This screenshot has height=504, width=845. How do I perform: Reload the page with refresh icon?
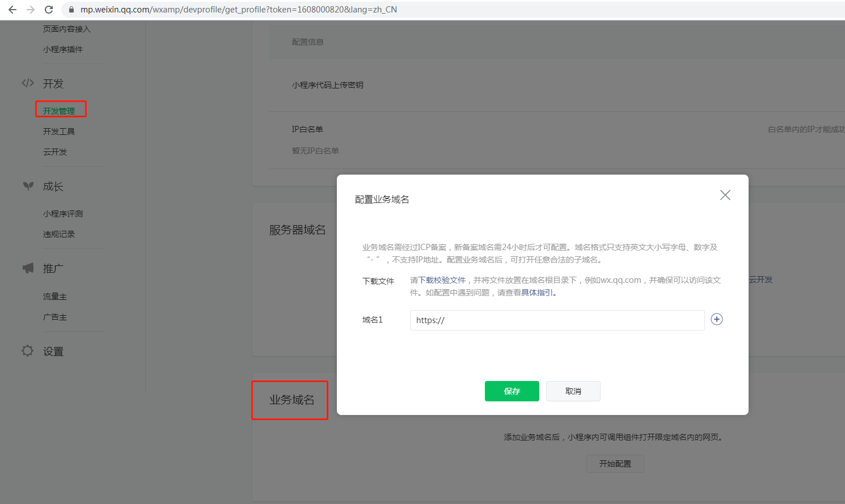[x=49, y=10]
